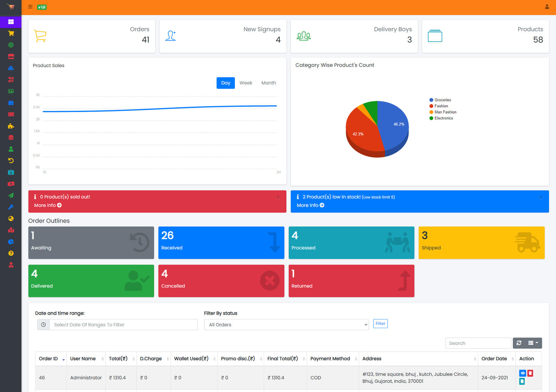Open the user profile icon in top bar
The height and width of the screenshot is (392, 556).
click(547, 7)
